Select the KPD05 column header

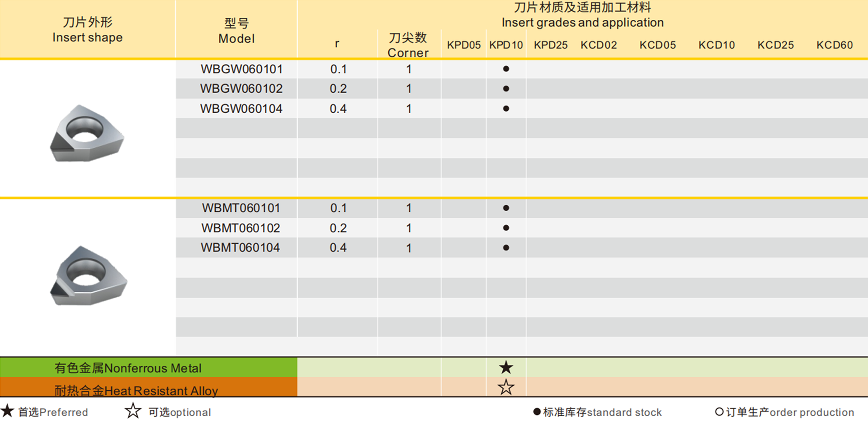(x=463, y=45)
